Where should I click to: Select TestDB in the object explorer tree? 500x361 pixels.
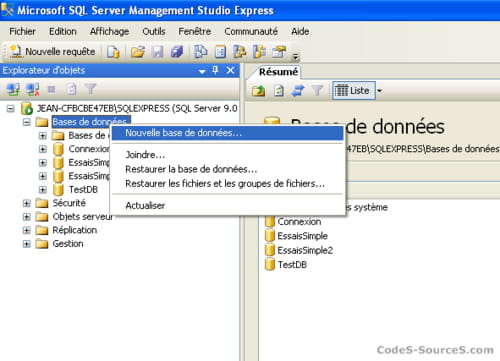(83, 189)
